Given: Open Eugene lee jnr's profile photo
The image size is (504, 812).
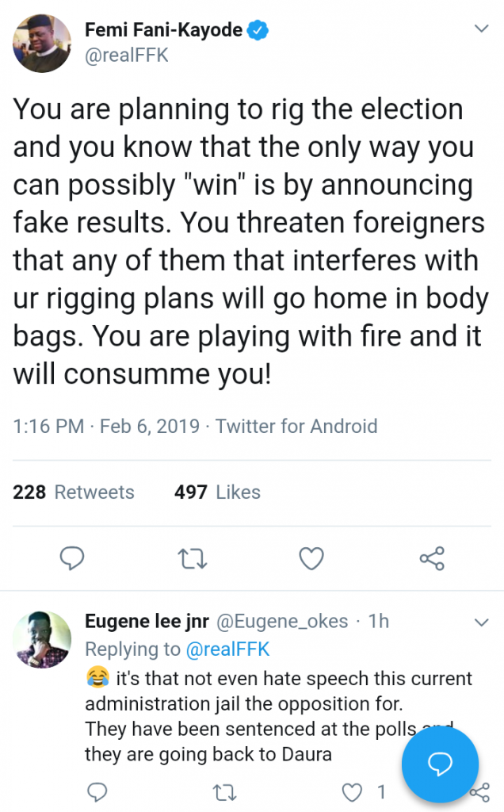Looking at the screenshot, I should 41,638.
